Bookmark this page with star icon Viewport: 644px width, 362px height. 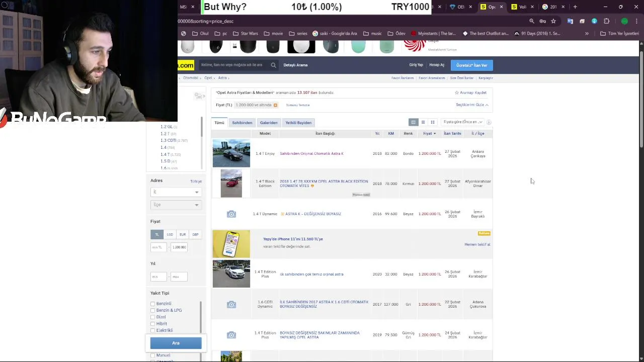[553, 21]
